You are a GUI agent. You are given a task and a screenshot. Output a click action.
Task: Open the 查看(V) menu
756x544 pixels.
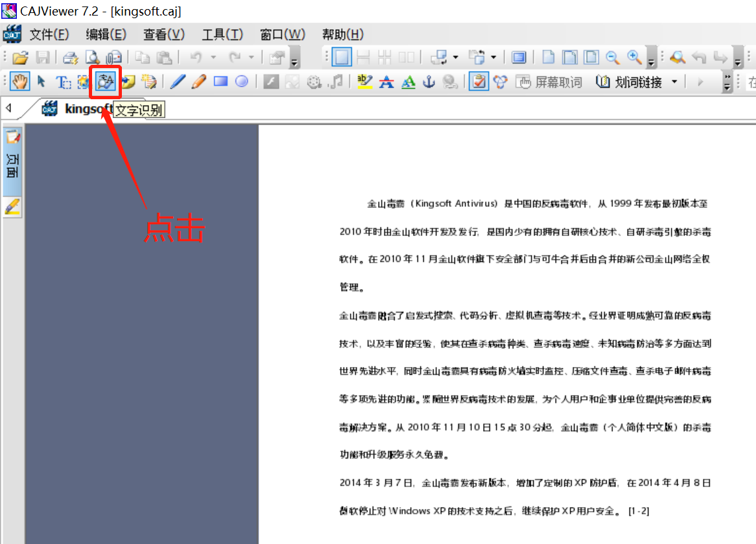163,35
